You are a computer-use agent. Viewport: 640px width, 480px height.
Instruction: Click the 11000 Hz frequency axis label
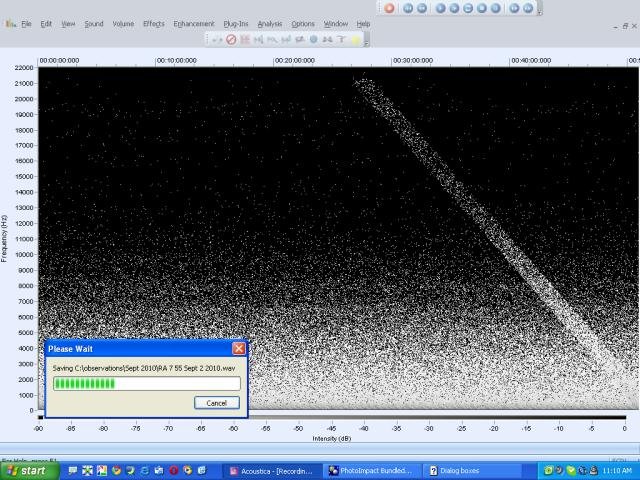click(24, 239)
